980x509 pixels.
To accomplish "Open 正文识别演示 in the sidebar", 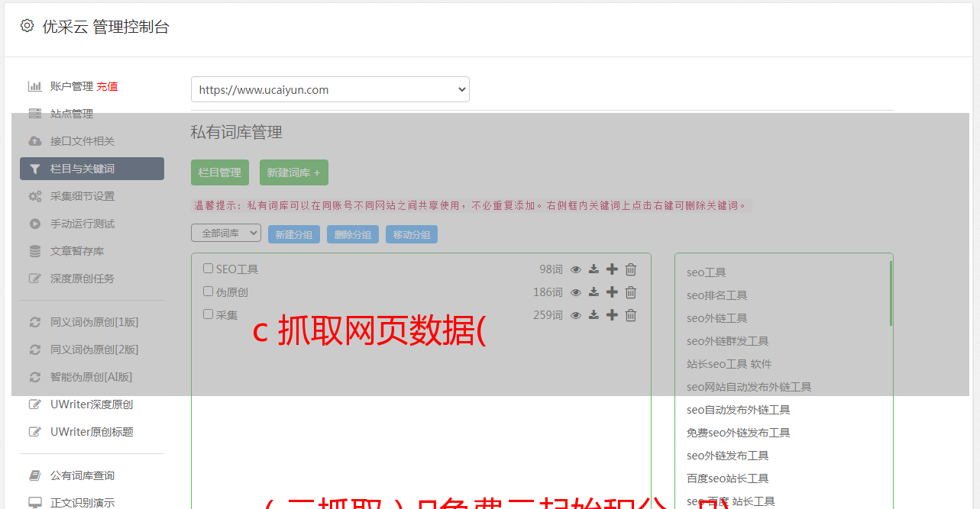I will [82, 502].
